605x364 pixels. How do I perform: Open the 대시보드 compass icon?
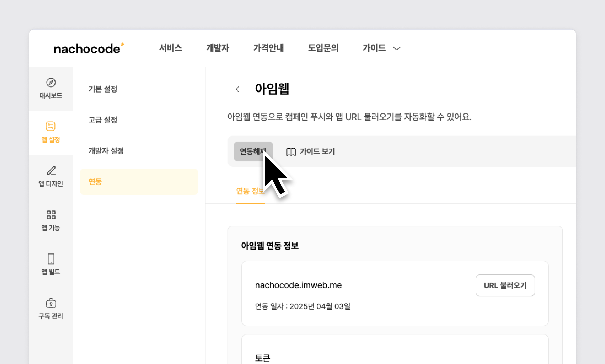51,83
